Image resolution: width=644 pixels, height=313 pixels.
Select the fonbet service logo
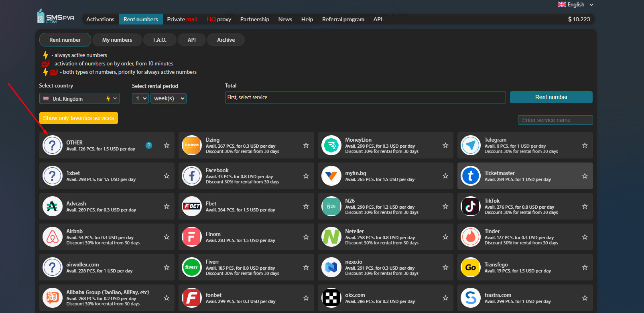(192, 298)
